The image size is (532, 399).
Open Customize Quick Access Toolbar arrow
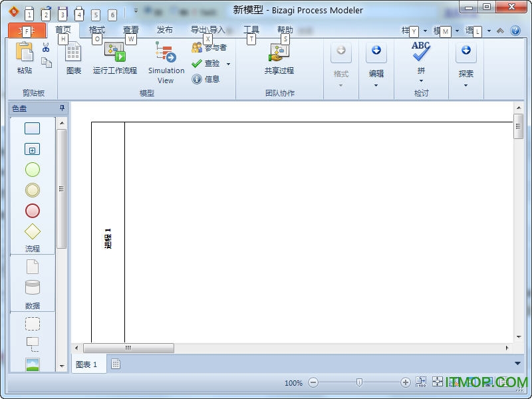pos(136,11)
